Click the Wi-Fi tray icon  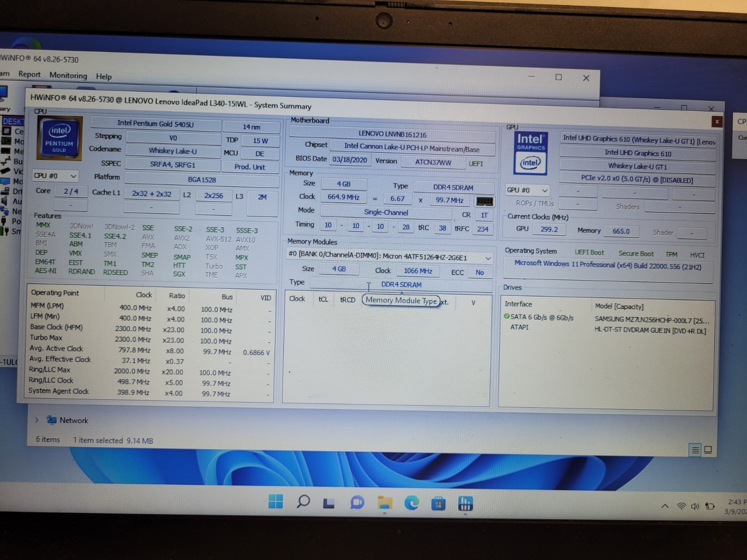click(x=682, y=506)
